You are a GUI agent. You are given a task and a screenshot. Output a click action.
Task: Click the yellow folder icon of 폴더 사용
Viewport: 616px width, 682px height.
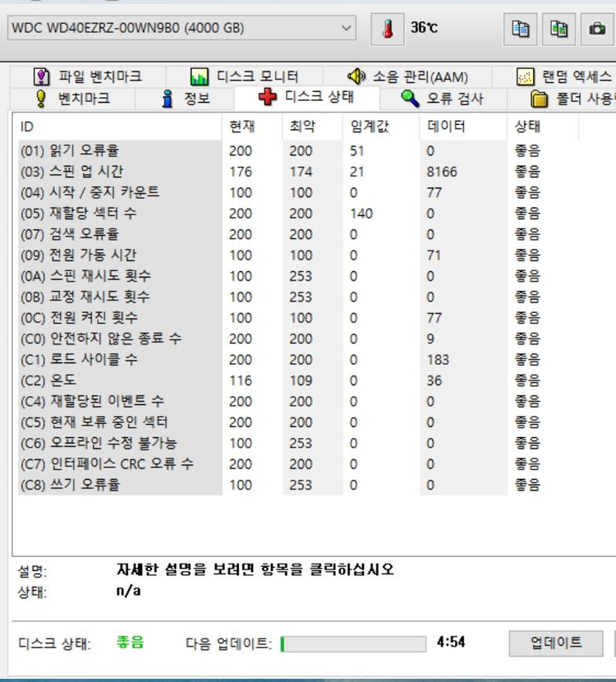[x=539, y=99]
